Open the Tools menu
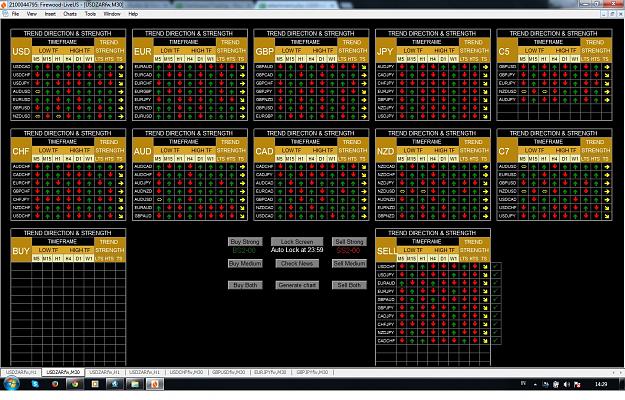Viewport: 625px width, 400px height. (90, 14)
